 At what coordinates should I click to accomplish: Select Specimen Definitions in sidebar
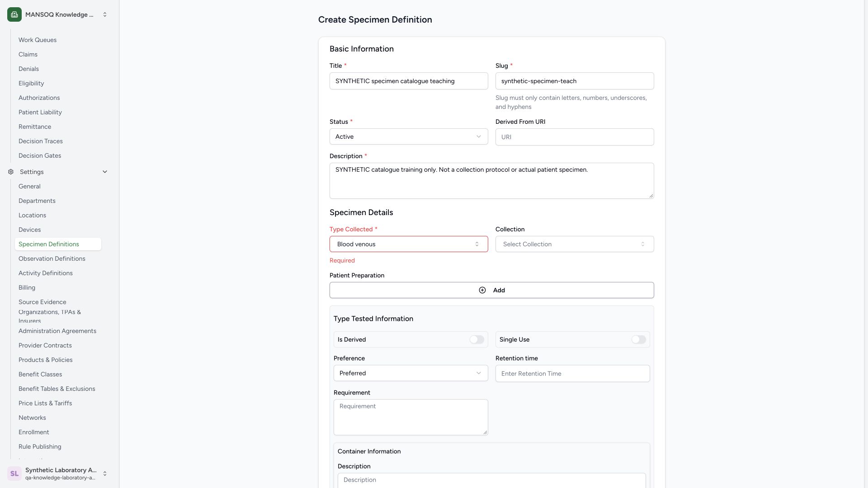tap(58, 244)
